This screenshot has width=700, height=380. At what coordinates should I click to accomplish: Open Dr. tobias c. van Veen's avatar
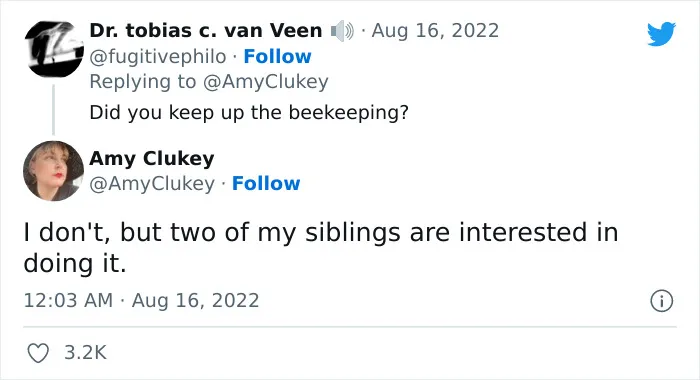[54, 49]
